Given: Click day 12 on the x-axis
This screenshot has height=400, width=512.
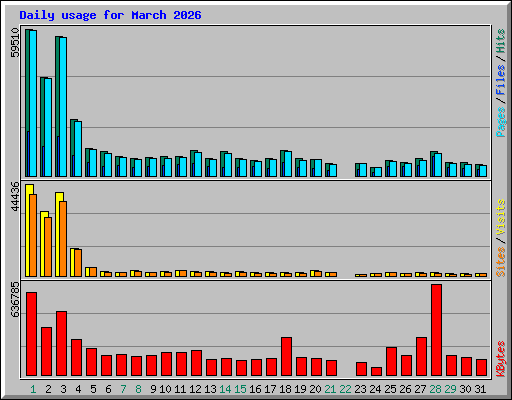Looking at the screenshot, I should pos(195,389).
